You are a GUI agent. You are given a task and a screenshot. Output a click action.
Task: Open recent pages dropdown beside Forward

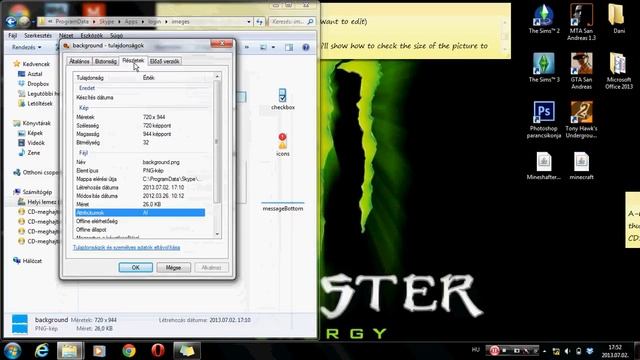pyautogui.click(x=33, y=22)
